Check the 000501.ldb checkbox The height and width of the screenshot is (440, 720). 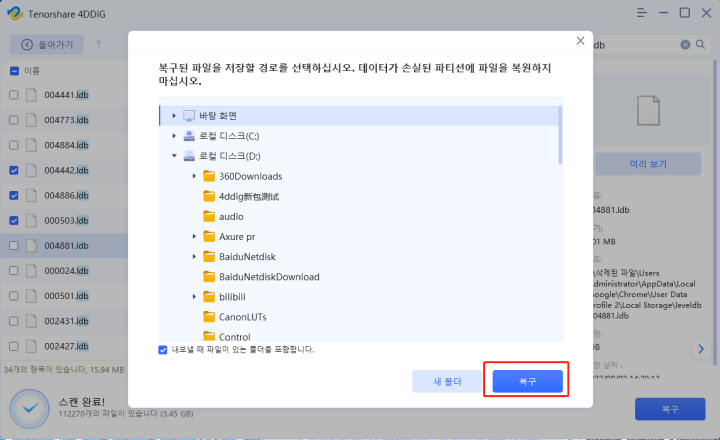(x=14, y=296)
